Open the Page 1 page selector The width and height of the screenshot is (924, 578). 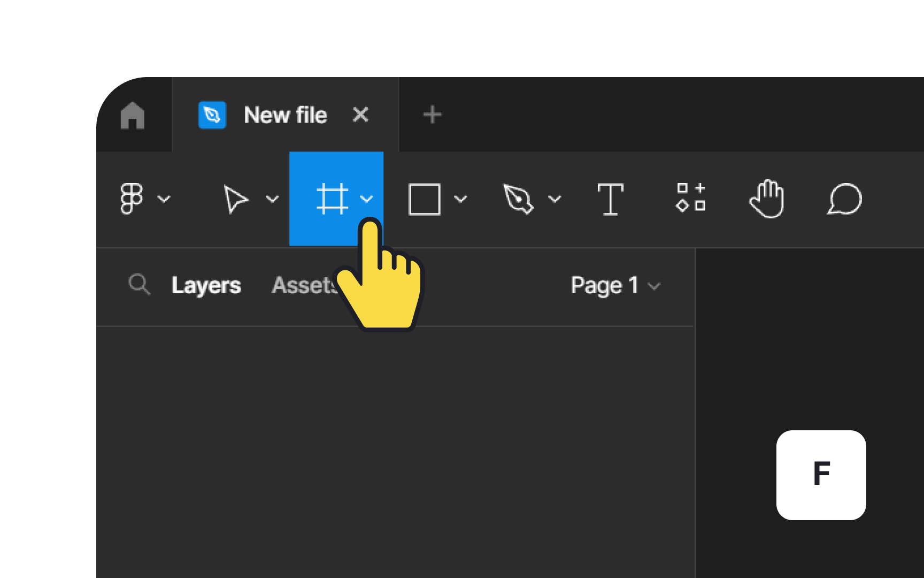pyautogui.click(x=615, y=285)
